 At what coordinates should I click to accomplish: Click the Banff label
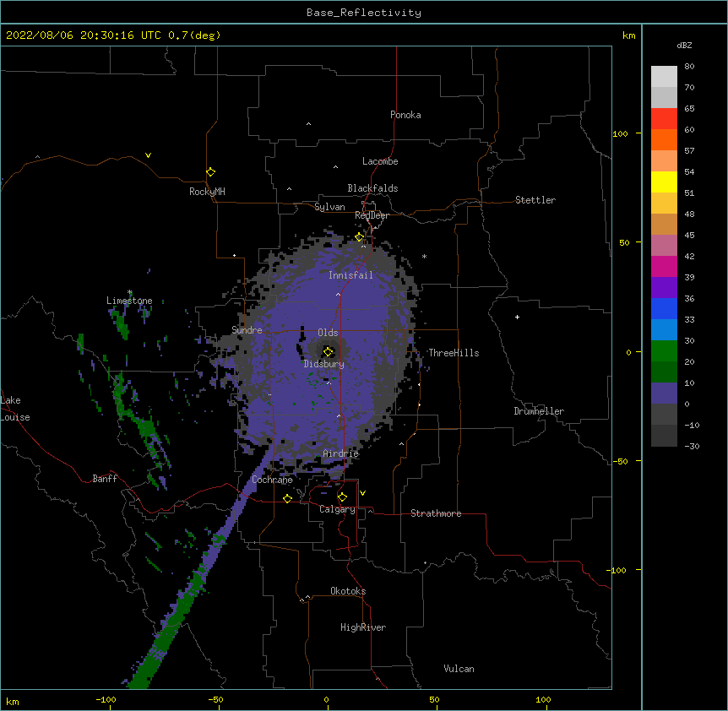[x=105, y=479]
